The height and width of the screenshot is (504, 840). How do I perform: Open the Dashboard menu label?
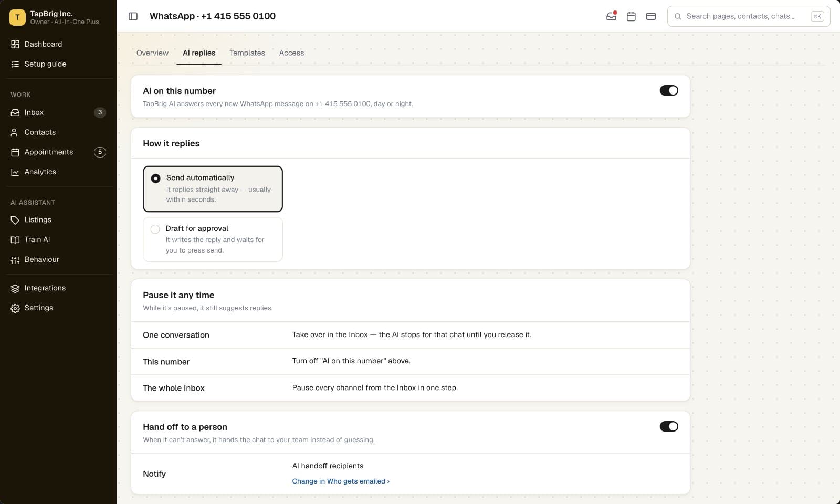pyautogui.click(x=43, y=44)
